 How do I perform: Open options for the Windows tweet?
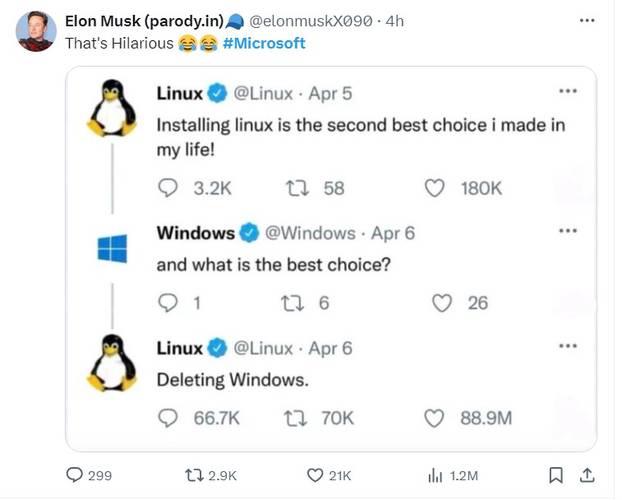(x=567, y=232)
